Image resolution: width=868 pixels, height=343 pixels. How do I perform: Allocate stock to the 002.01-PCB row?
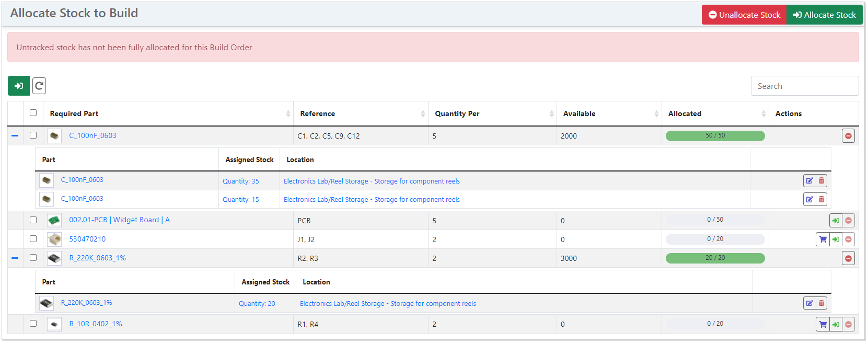coord(836,221)
